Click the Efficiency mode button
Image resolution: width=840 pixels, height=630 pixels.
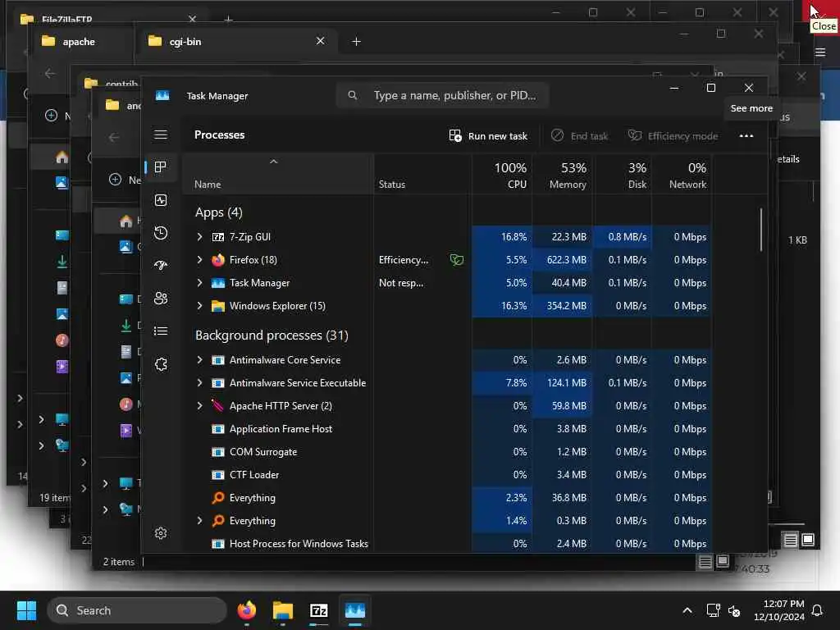point(673,136)
